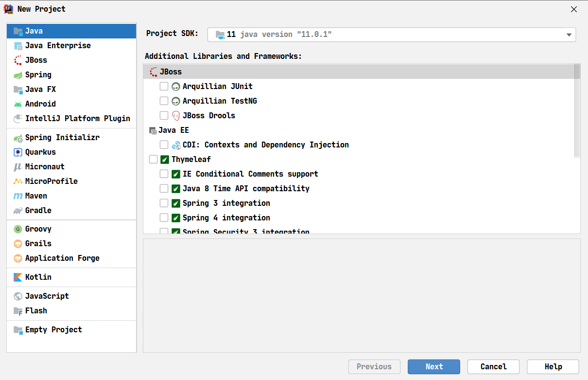Check the JBoss Drools checkbox
The height and width of the screenshot is (380, 588).
(x=164, y=116)
